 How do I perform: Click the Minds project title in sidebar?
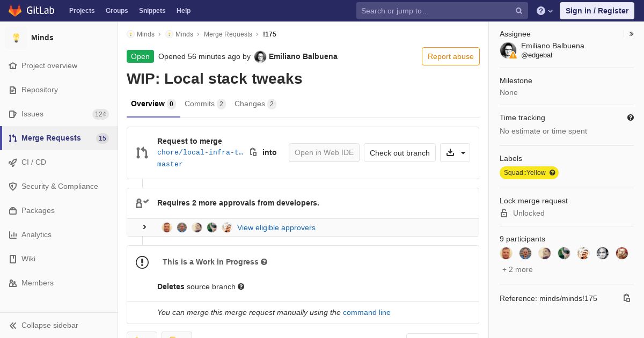click(x=42, y=38)
